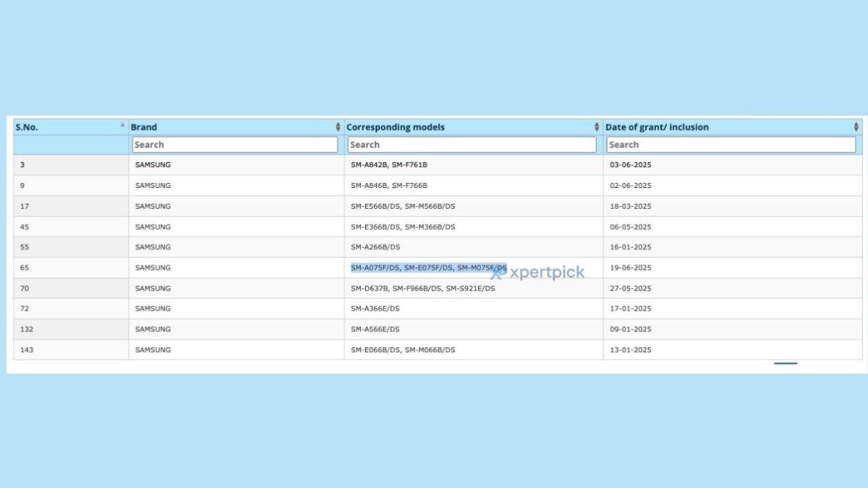This screenshot has height=488, width=868.
Task: Select the SM-A566E/DS model cell
Action: (375, 329)
